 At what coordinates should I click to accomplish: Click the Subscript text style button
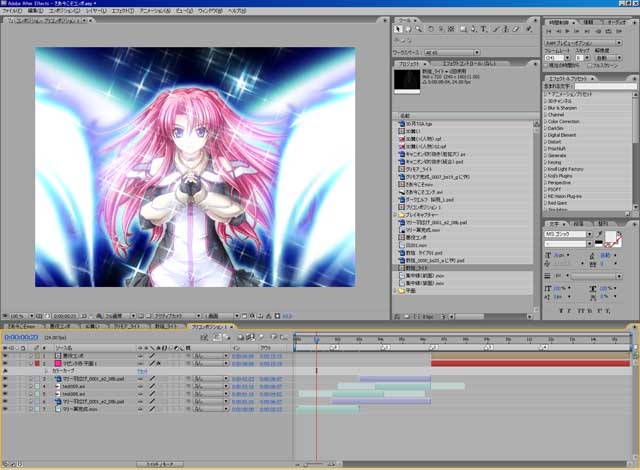pyautogui.click(x=608, y=311)
